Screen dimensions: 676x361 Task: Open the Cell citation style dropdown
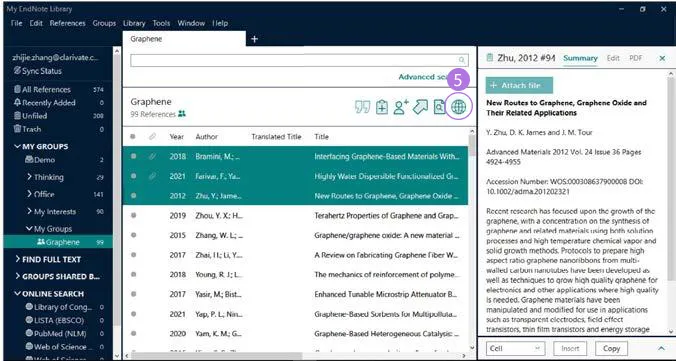coord(516,348)
